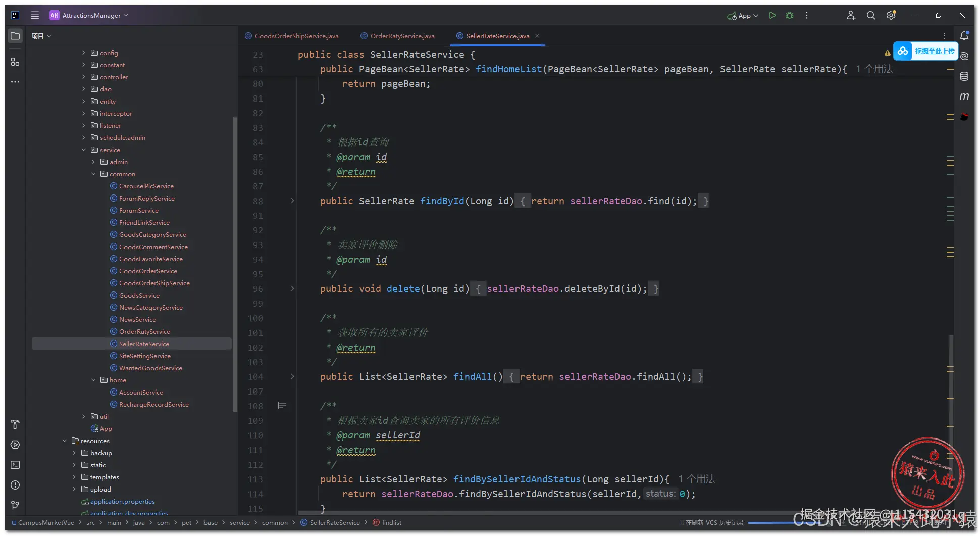The width and height of the screenshot is (980, 536).
Task: Open IDE settings gear
Action: pyautogui.click(x=891, y=15)
